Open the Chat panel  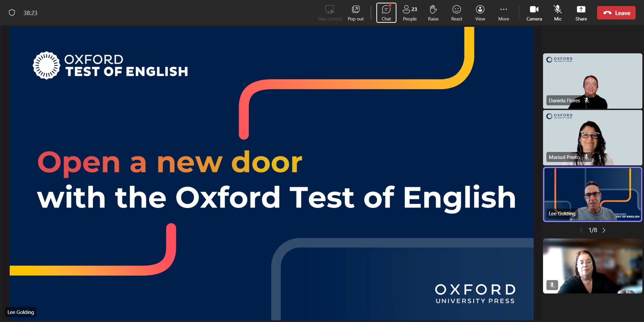[x=386, y=13]
